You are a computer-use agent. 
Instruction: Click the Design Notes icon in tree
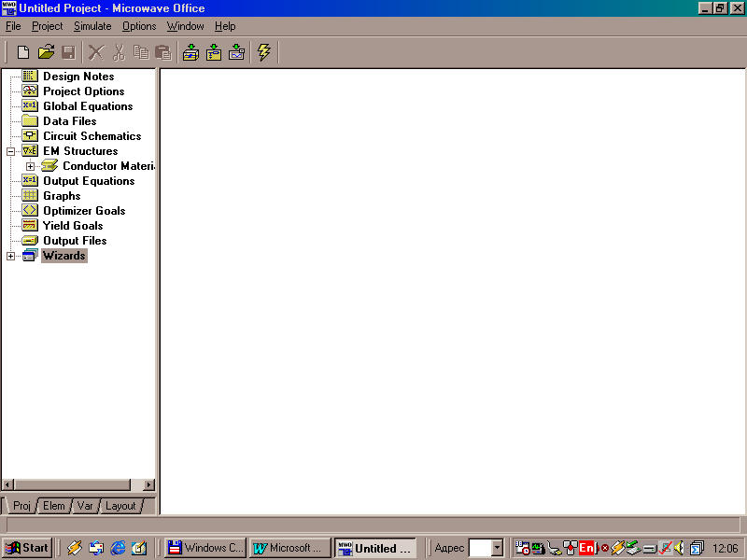30,77
